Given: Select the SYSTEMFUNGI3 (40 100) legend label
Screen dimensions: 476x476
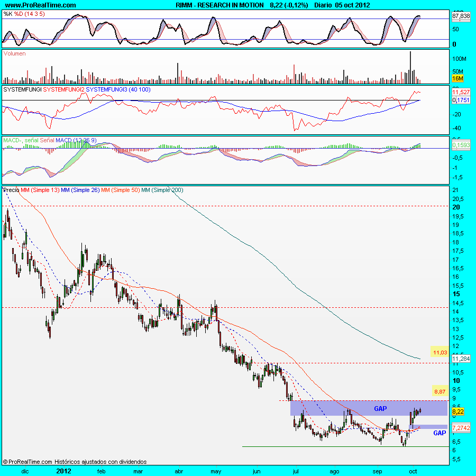Looking at the screenshot, I should tap(118, 89).
